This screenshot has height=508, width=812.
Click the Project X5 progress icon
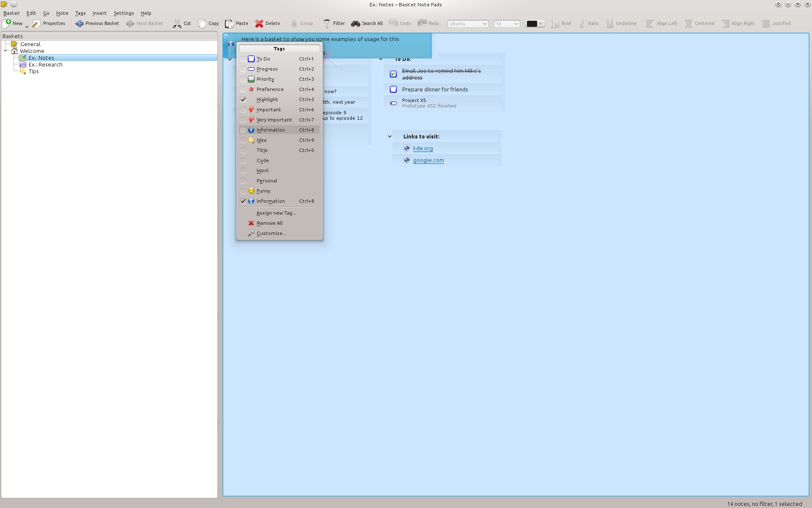(x=393, y=103)
